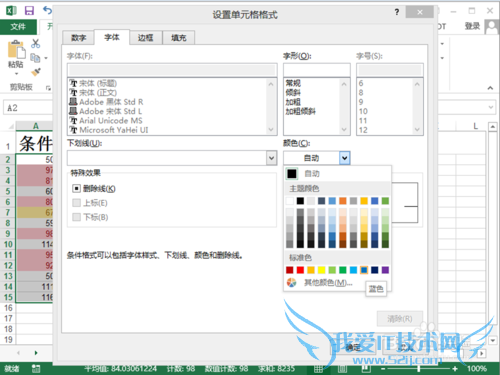Open the clipboard group dialog launcher

(x=48, y=88)
